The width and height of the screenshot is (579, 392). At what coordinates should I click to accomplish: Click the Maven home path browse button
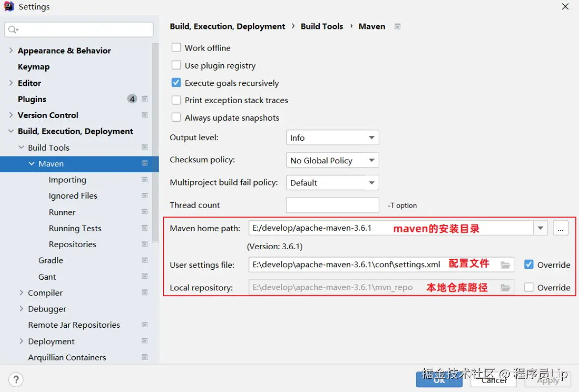pyautogui.click(x=560, y=228)
